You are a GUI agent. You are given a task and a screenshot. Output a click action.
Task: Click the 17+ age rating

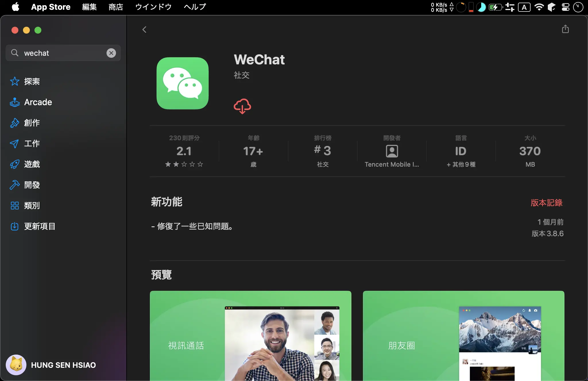coord(253,151)
